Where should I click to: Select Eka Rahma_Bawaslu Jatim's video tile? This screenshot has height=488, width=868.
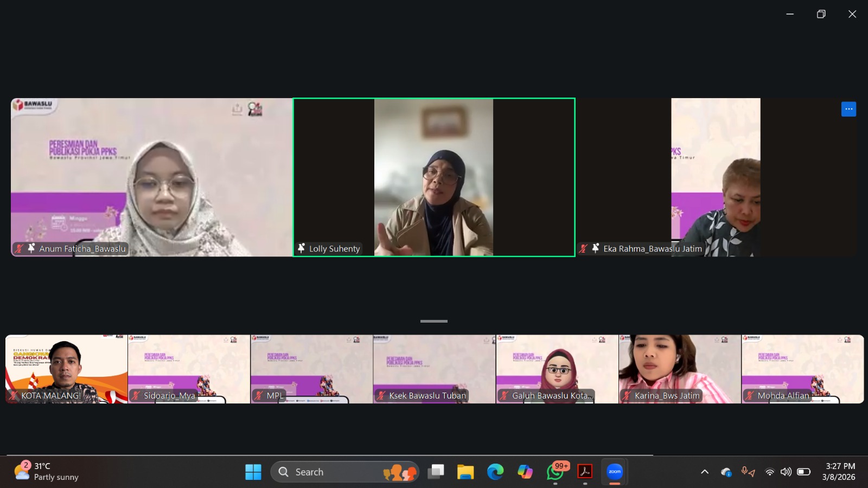(x=717, y=177)
